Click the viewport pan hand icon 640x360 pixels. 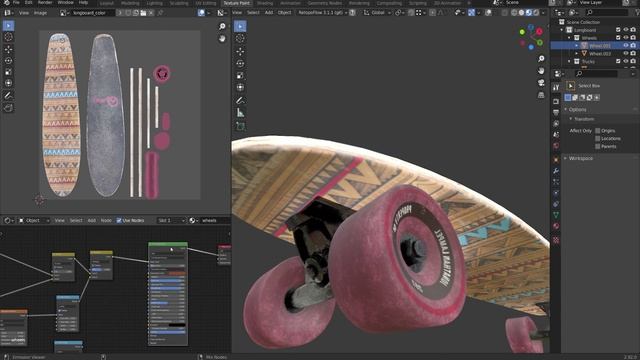tap(541, 71)
